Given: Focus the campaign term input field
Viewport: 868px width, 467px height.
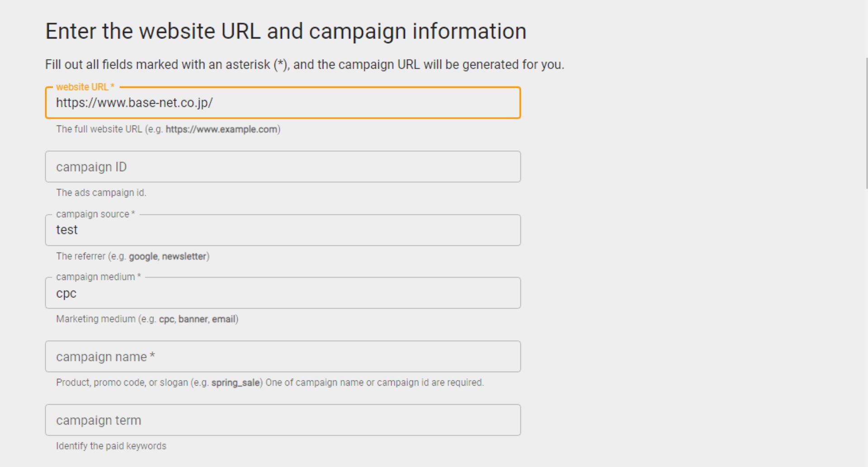Looking at the screenshot, I should click(x=283, y=420).
